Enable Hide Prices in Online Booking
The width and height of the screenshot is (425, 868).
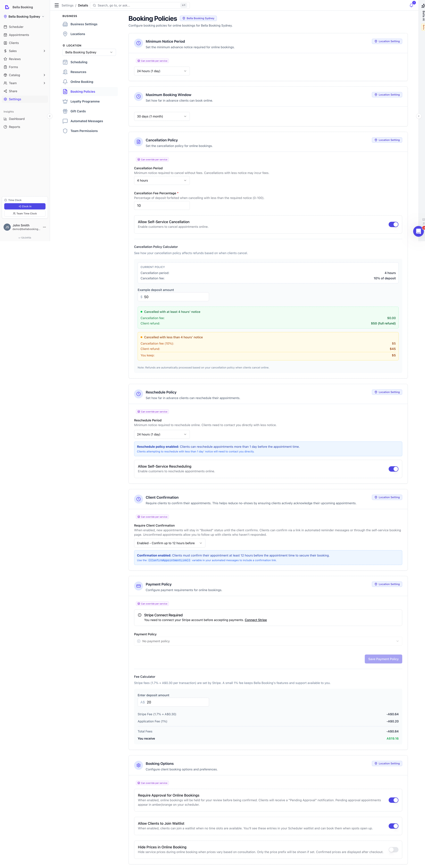click(x=393, y=850)
